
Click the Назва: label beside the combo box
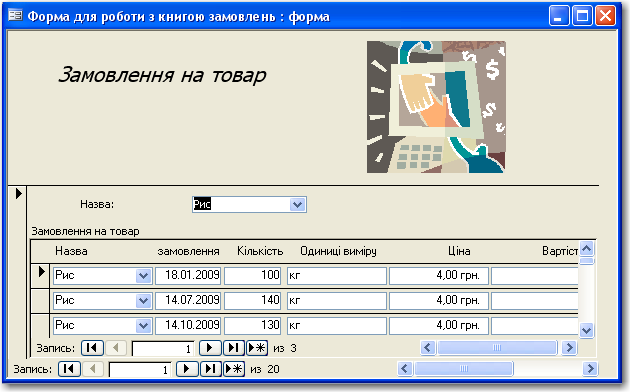coord(97,204)
